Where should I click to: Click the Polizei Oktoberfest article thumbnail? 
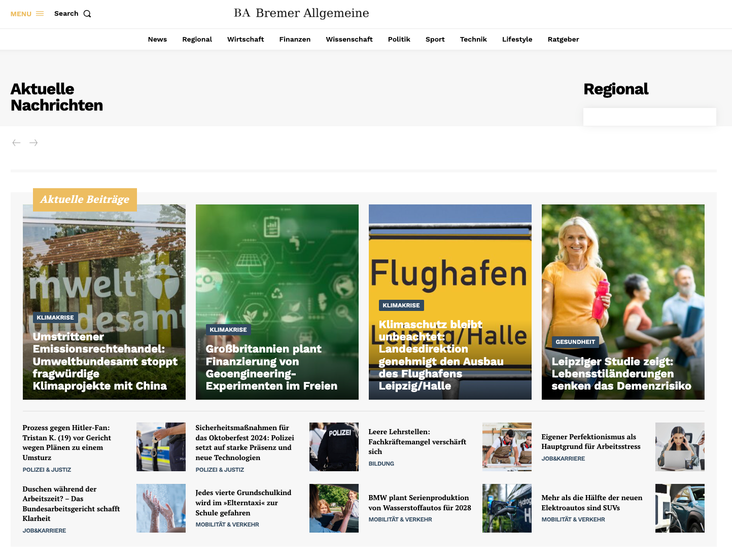(334, 447)
